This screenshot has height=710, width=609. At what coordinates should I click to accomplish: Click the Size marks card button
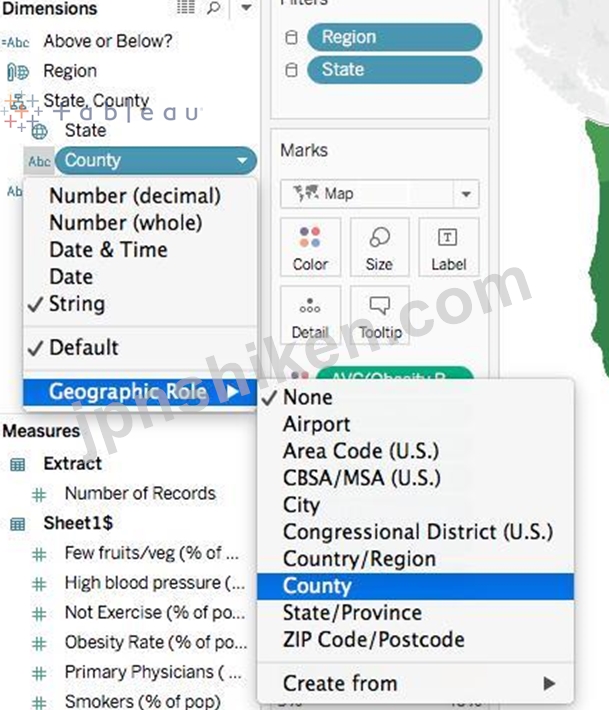379,247
